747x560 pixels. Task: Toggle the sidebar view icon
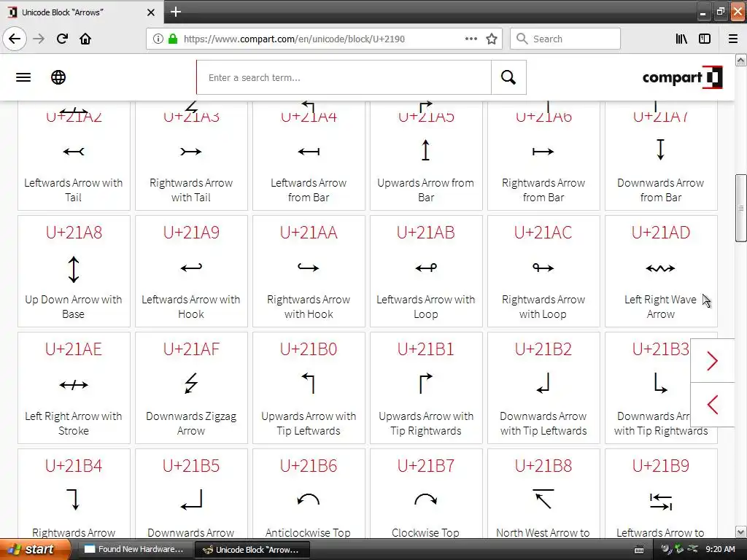(x=705, y=39)
